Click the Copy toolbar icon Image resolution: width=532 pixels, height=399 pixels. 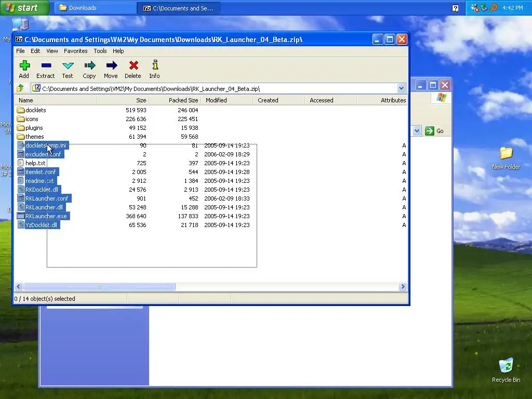coord(89,65)
